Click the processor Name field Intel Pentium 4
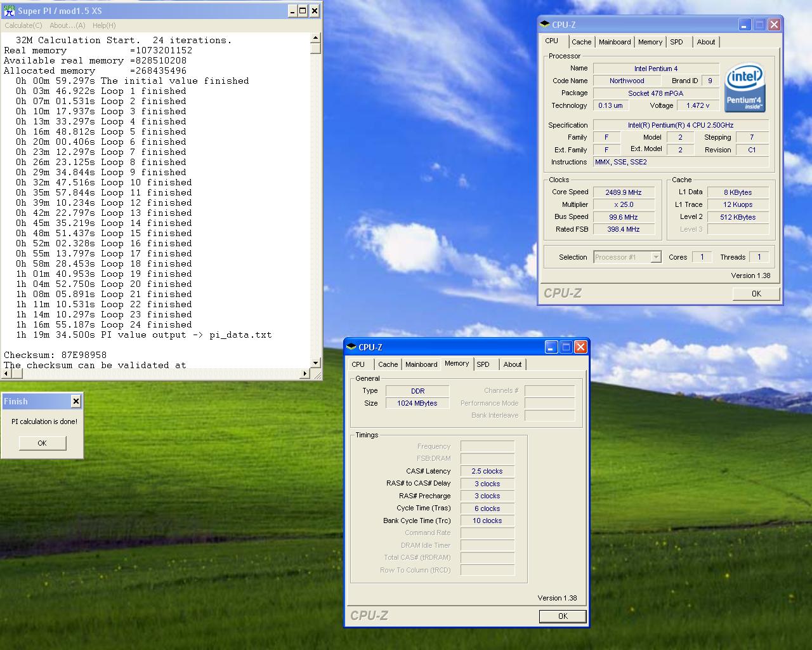Viewport: 812px width, 650px height. coord(656,69)
